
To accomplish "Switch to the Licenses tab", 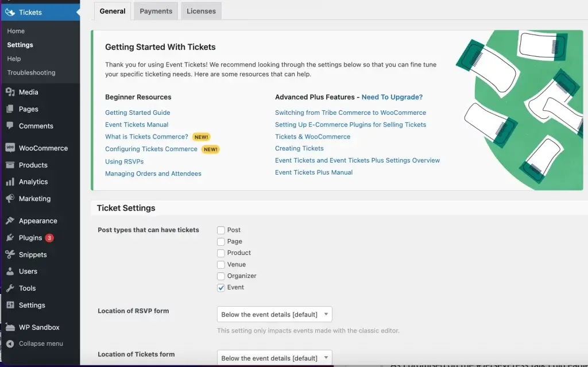I will click(x=201, y=11).
